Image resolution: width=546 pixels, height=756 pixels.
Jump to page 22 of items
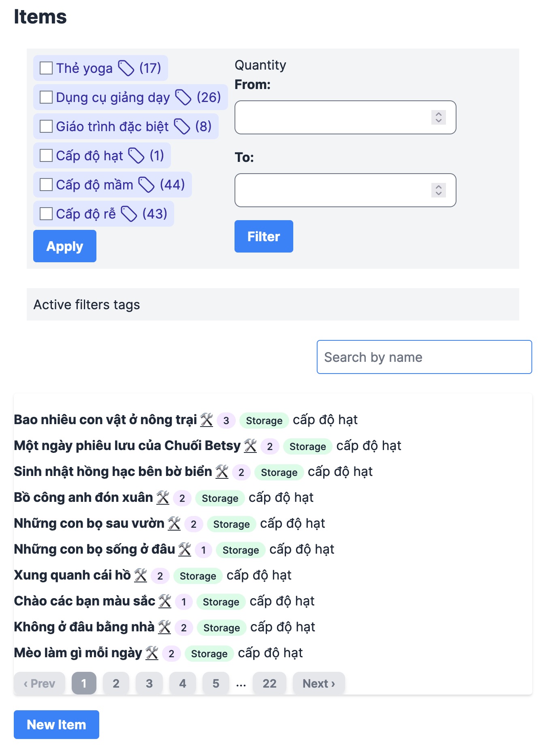point(269,684)
